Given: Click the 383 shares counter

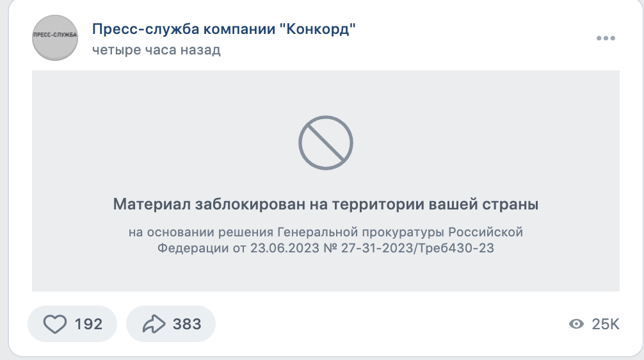Looking at the screenshot, I should pyautogui.click(x=187, y=324).
